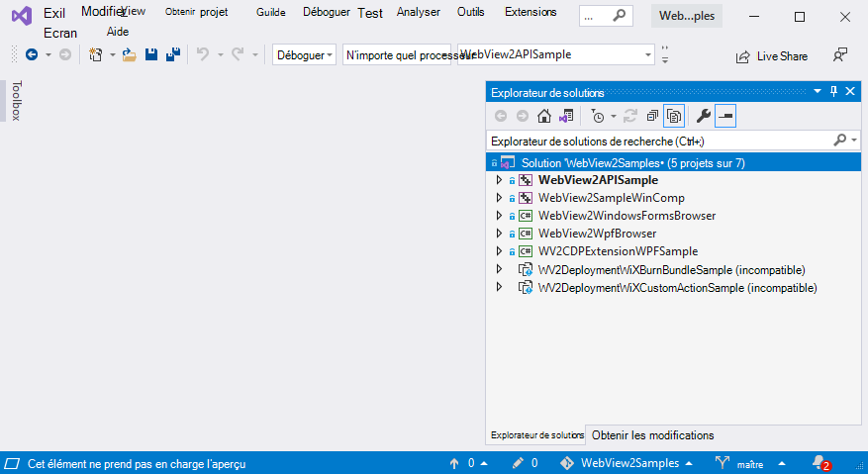Select the WebView2WpfBrowser project
Image resolution: width=868 pixels, height=474 pixels.
point(597,234)
